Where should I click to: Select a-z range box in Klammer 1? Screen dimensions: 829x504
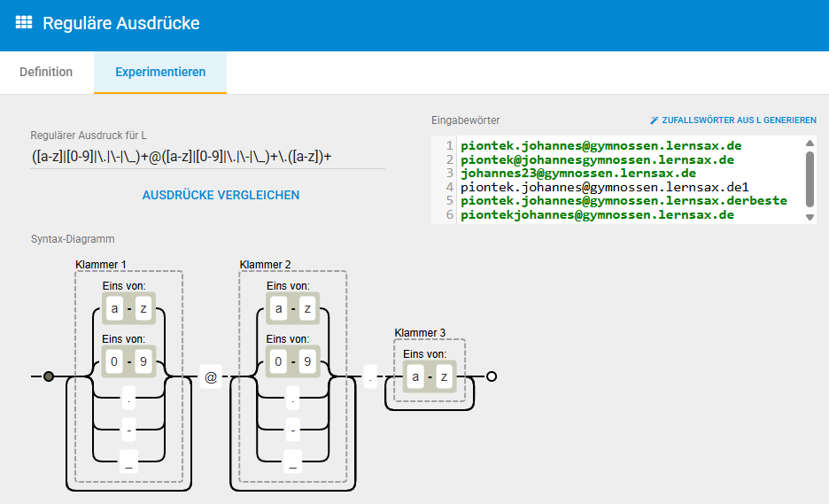(128, 309)
